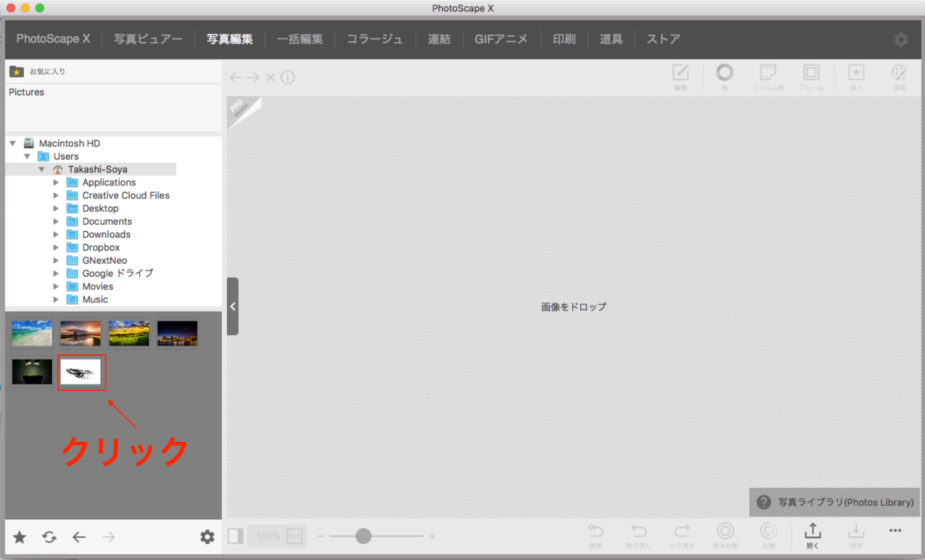Select the Movies folder in tree
This screenshot has height=560, width=925.
tap(98, 286)
